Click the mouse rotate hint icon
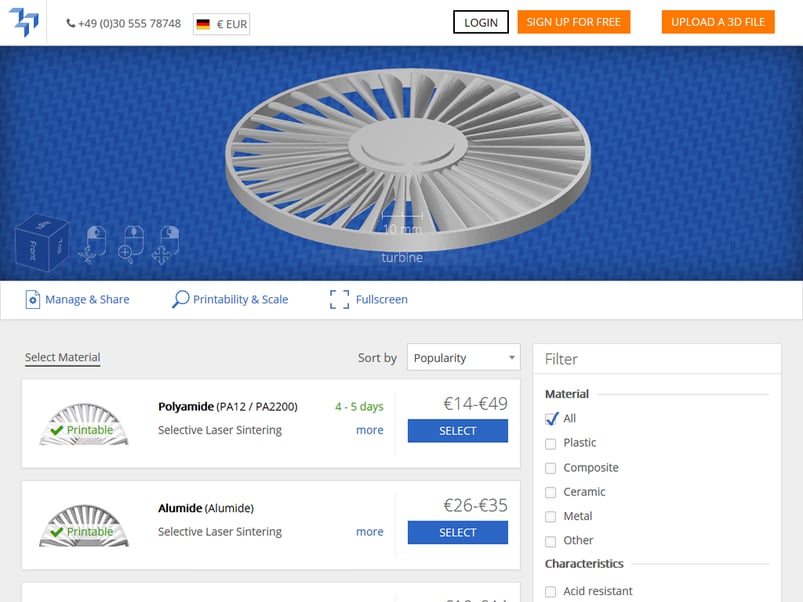Viewport: 803px width, 602px height. (93, 243)
